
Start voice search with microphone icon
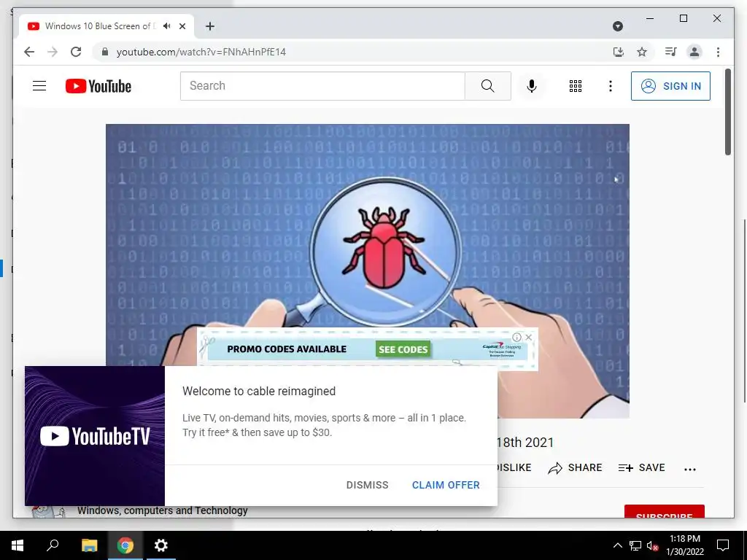532,86
